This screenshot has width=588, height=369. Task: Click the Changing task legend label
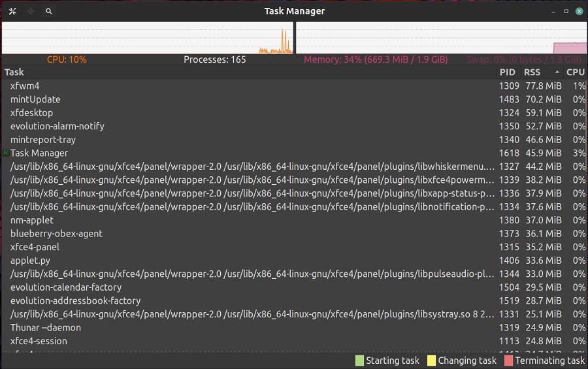467,361
